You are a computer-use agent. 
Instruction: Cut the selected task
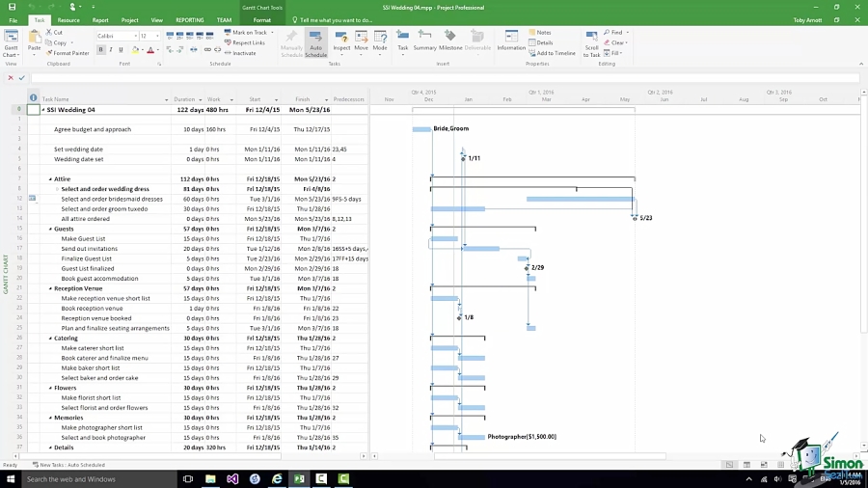(54, 33)
